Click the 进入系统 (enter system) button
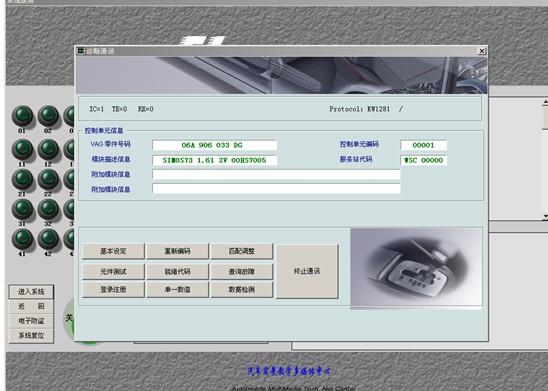The width and height of the screenshot is (548, 391). [x=31, y=292]
